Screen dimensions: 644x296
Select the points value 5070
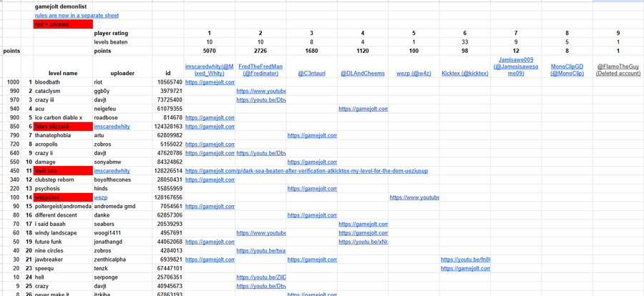(x=209, y=51)
